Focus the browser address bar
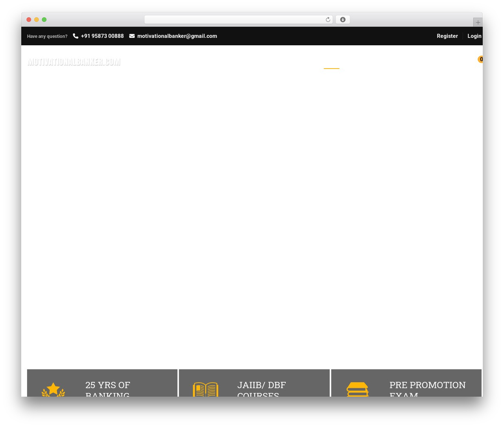 pyautogui.click(x=238, y=20)
